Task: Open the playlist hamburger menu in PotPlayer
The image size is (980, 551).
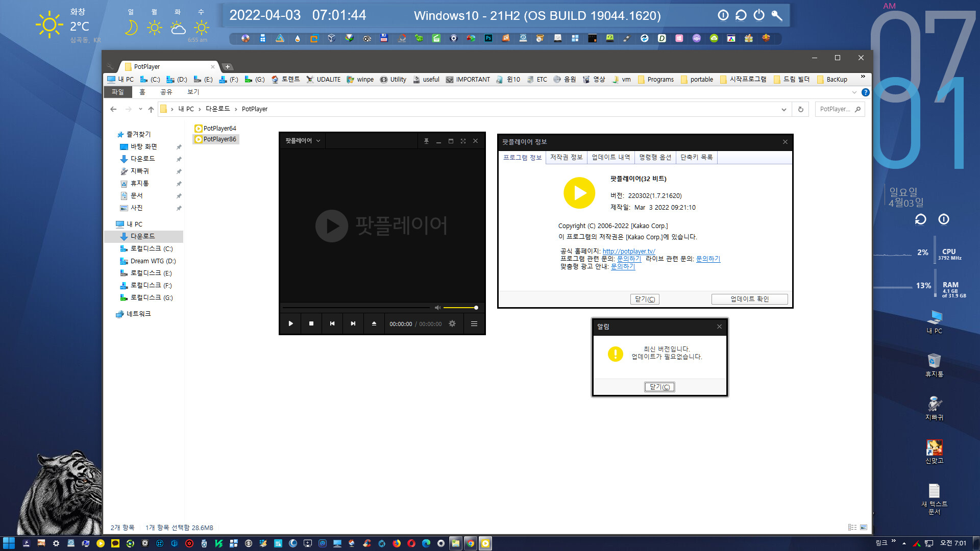Action: (474, 323)
